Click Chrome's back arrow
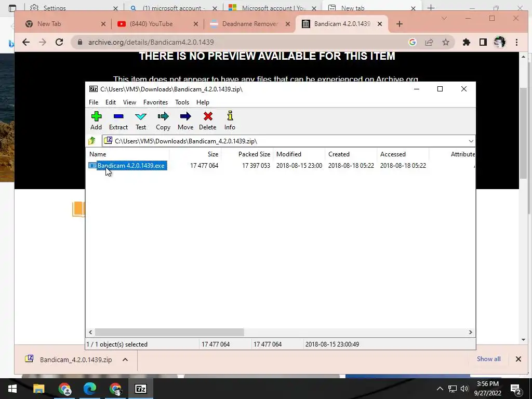The width and height of the screenshot is (532, 399). [26, 42]
